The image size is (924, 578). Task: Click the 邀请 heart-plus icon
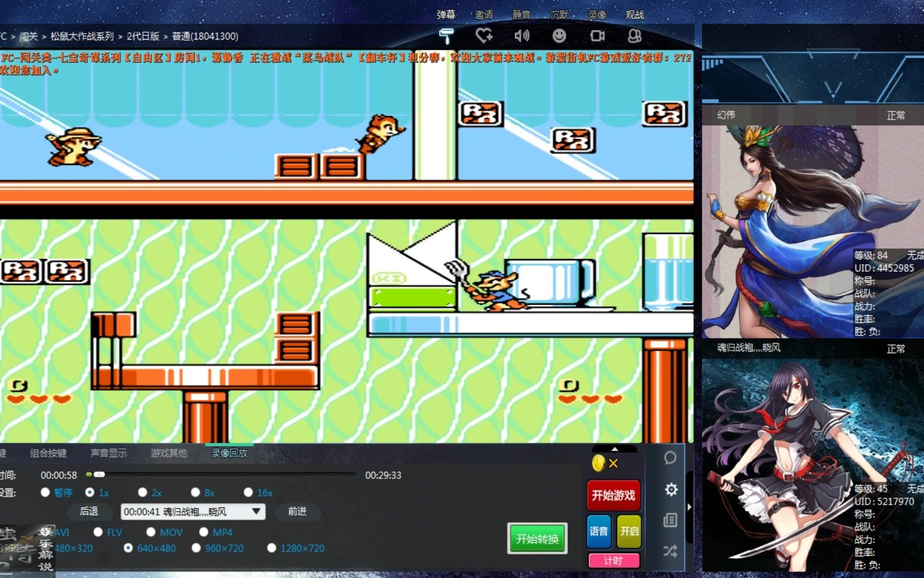pos(484,36)
